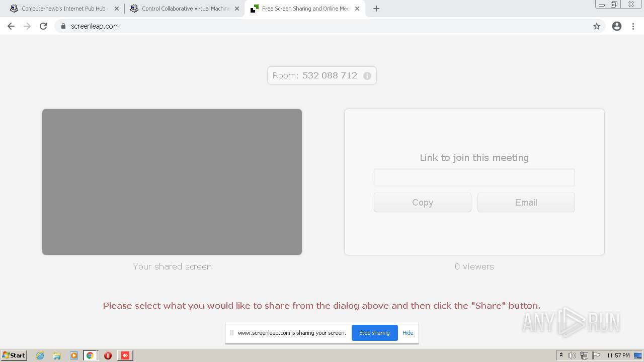Minimize the Chrome window
This screenshot has height=362, width=644.
click(602, 4)
